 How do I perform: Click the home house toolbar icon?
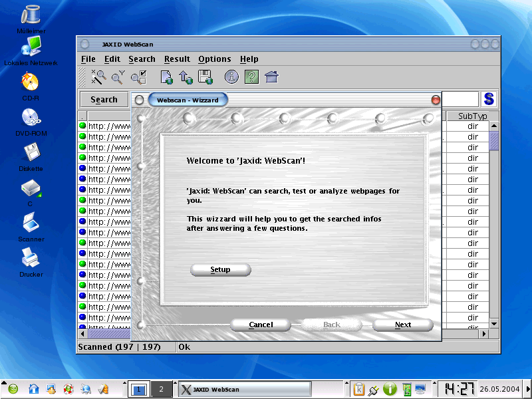[x=272, y=77]
